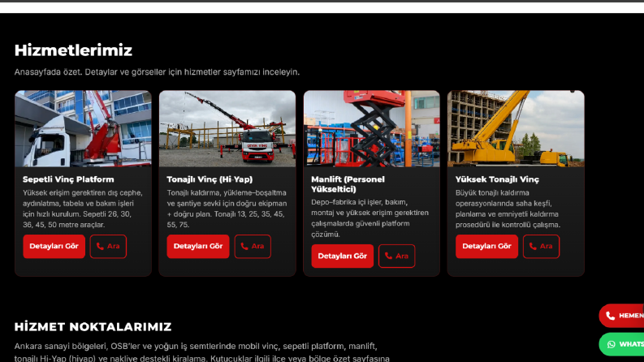Call about Sepetli Vinç Platform via Ara
Image resolution: width=644 pixels, height=362 pixels.
coord(108,246)
